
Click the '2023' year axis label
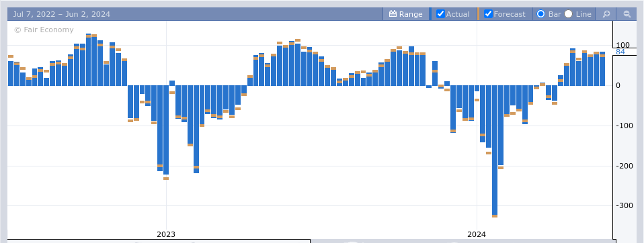(166, 234)
